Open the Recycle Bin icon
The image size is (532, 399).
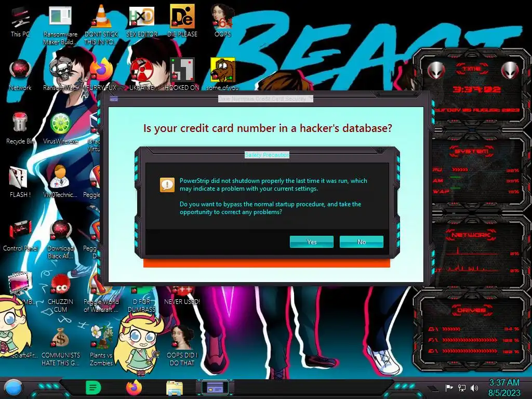point(20,128)
